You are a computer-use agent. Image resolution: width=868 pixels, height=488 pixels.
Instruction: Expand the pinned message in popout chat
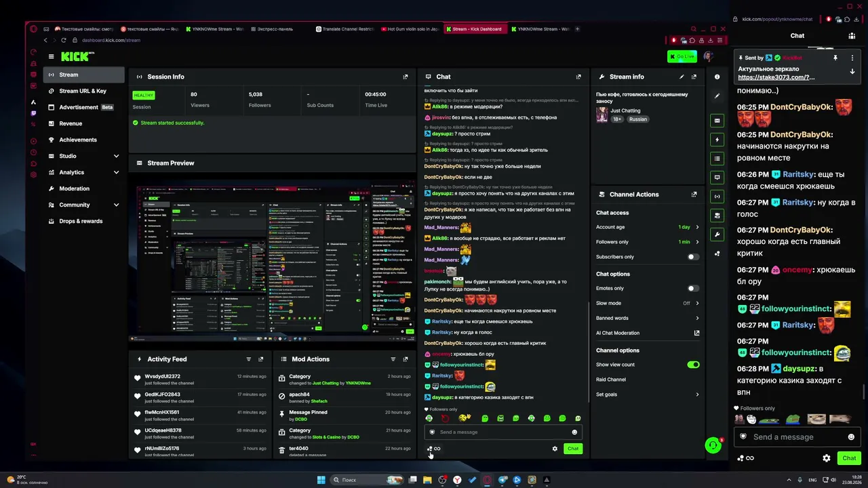[x=852, y=71]
